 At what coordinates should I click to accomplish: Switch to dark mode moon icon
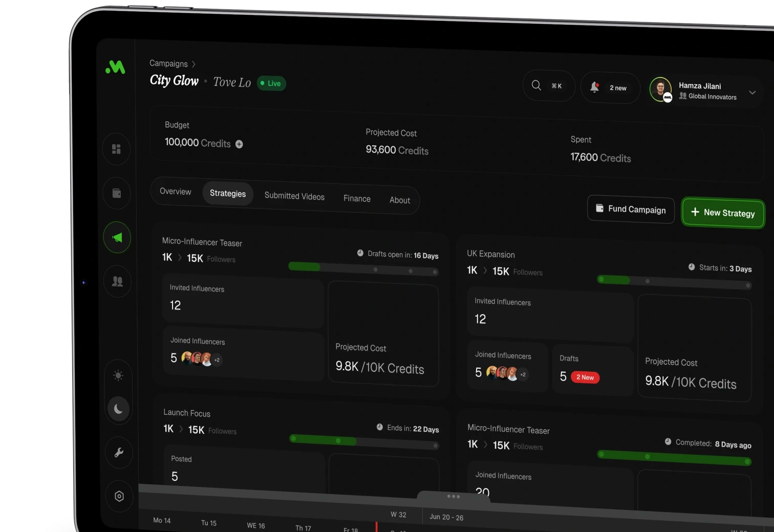tap(118, 409)
